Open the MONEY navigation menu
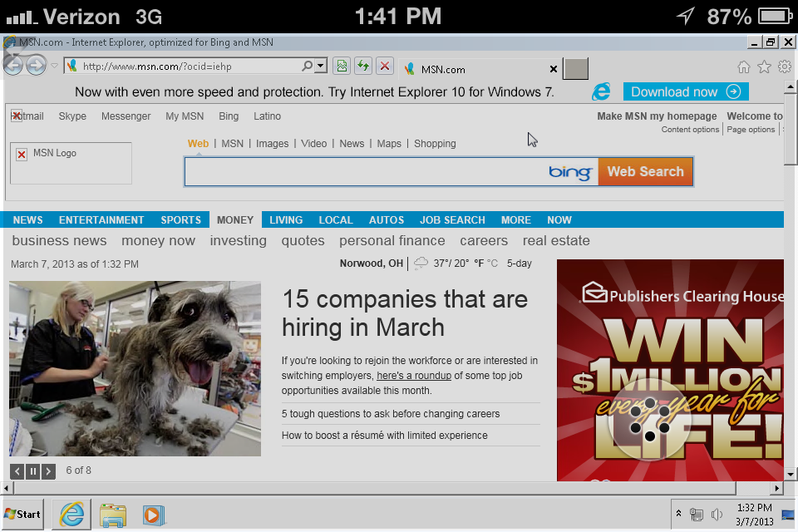798x532 pixels. click(235, 220)
